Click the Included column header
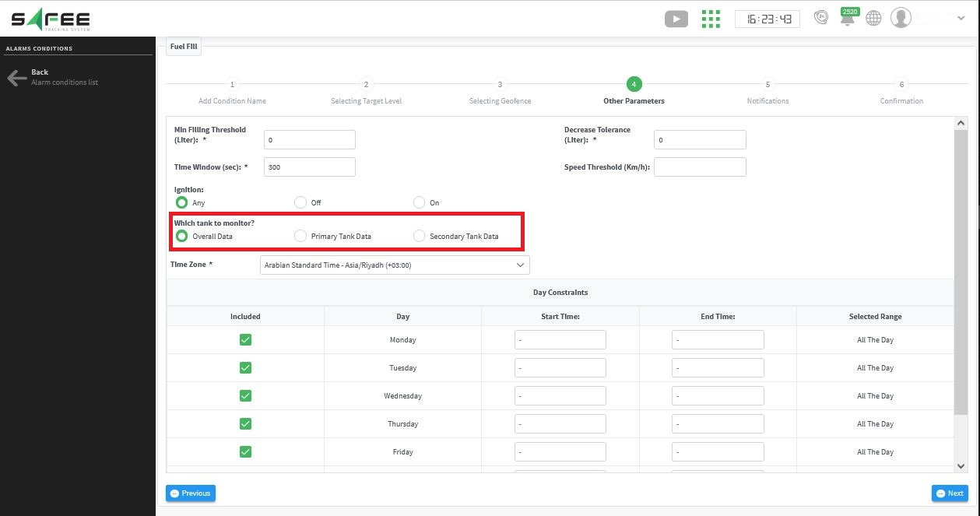980x516 pixels. tap(245, 317)
